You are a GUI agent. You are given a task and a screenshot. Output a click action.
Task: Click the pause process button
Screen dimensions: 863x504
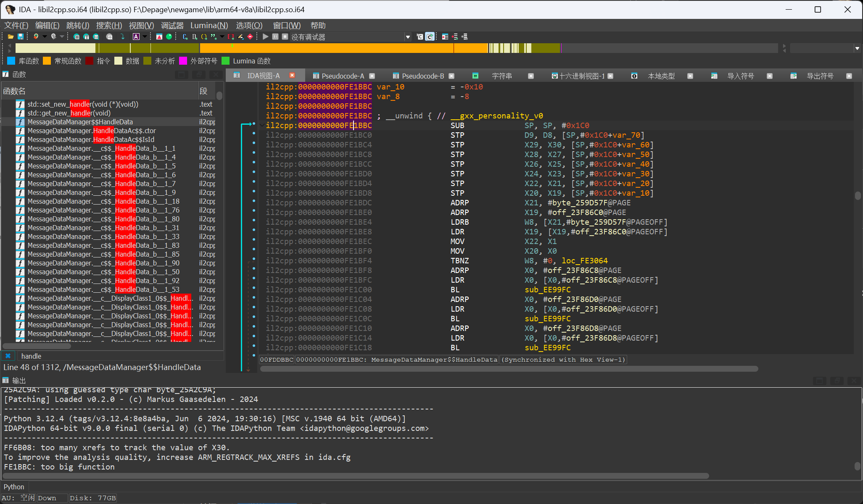pyautogui.click(x=275, y=37)
